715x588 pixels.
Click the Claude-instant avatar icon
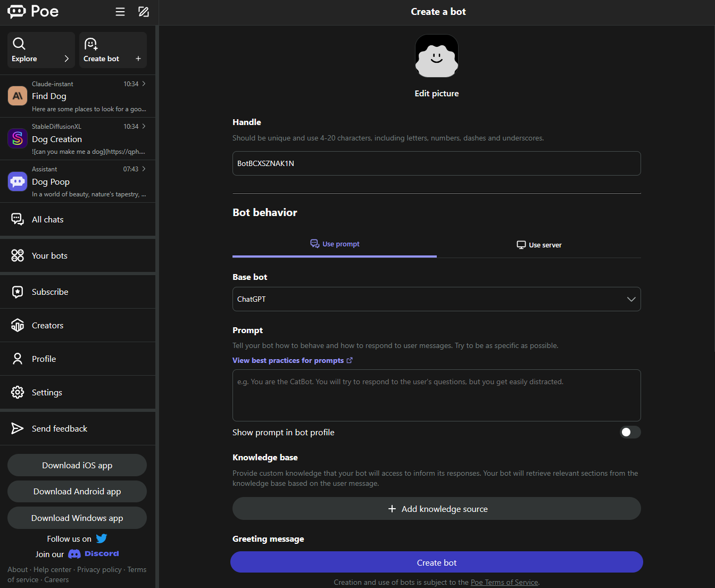18,96
